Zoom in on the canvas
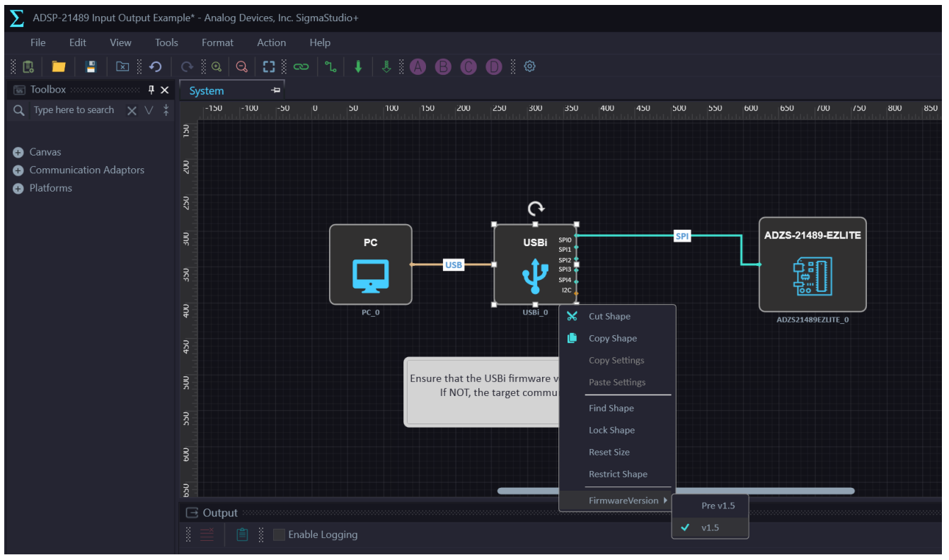 (x=217, y=66)
